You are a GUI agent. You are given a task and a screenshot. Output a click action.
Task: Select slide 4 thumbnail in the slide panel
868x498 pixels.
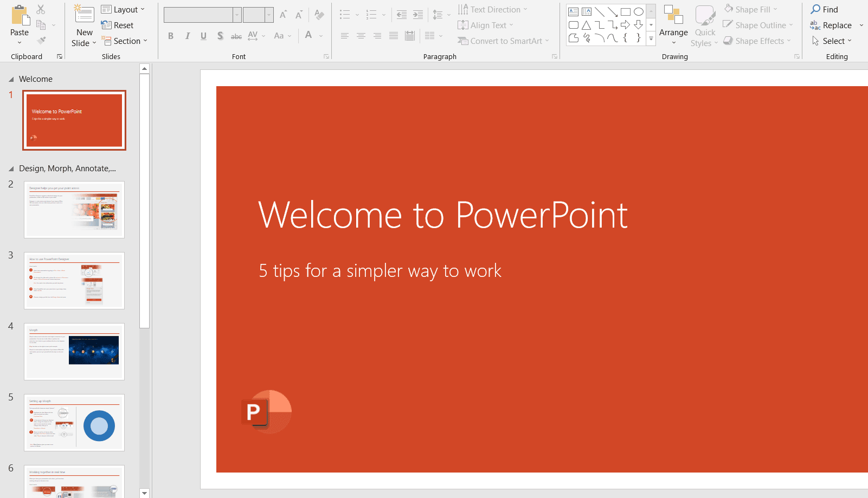[x=74, y=351]
